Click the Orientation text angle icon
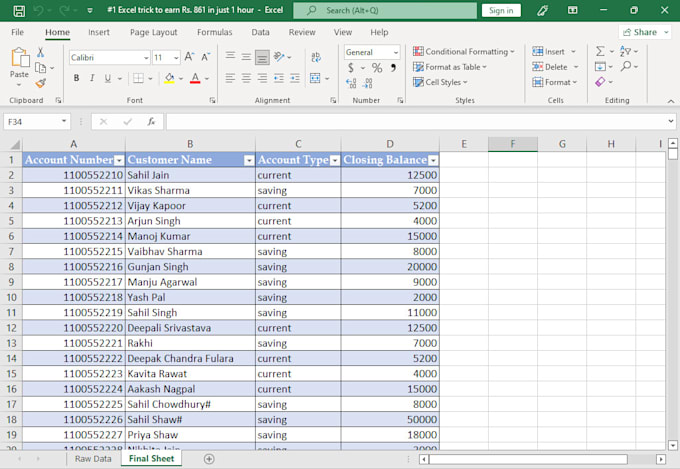 pyautogui.click(x=279, y=56)
